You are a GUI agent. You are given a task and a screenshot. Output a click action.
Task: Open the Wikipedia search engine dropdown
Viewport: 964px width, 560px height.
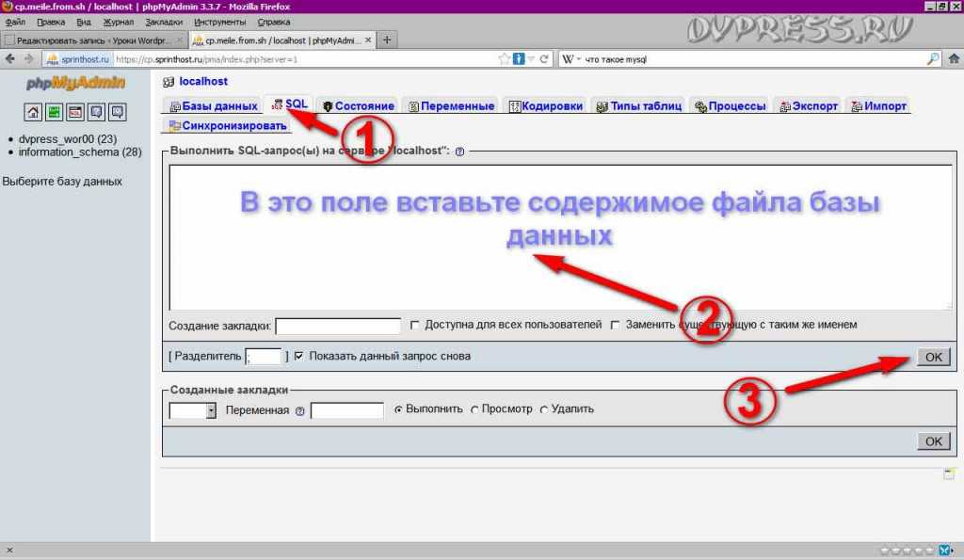572,58
